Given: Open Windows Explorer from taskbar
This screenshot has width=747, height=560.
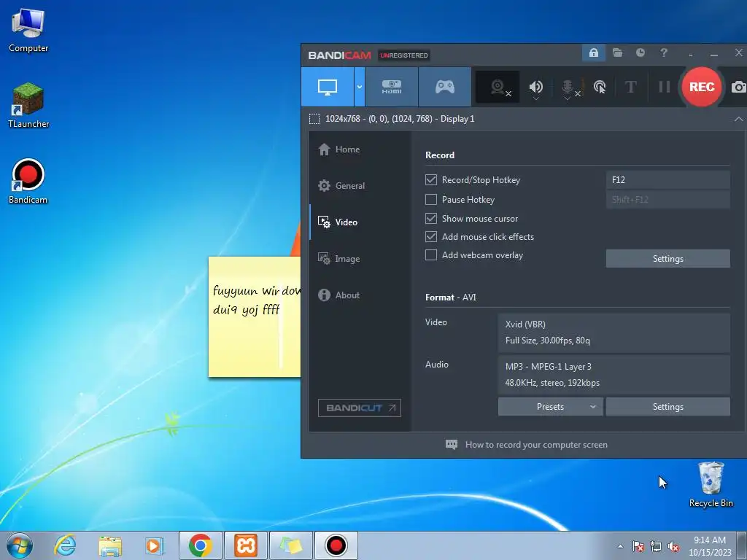Looking at the screenshot, I should click(x=110, y=545).
